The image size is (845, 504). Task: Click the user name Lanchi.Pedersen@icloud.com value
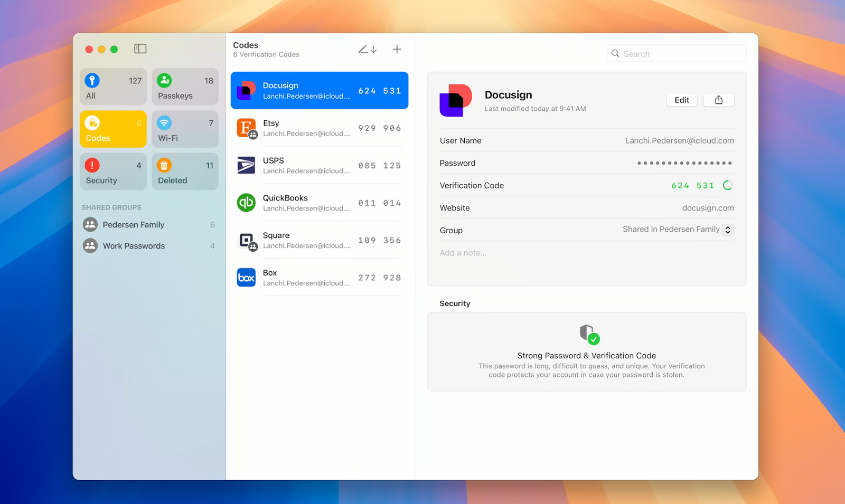coord(680,141)
